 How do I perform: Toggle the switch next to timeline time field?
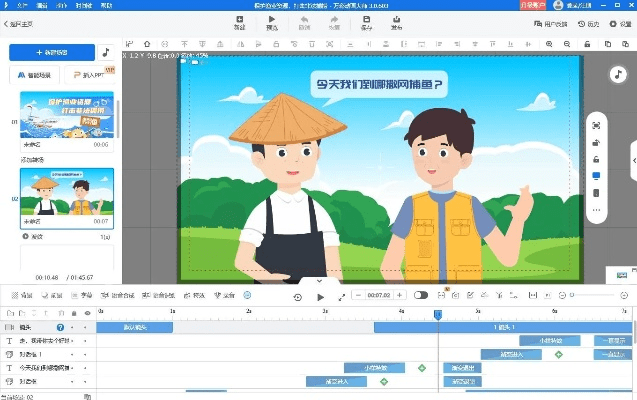(421, 296)
